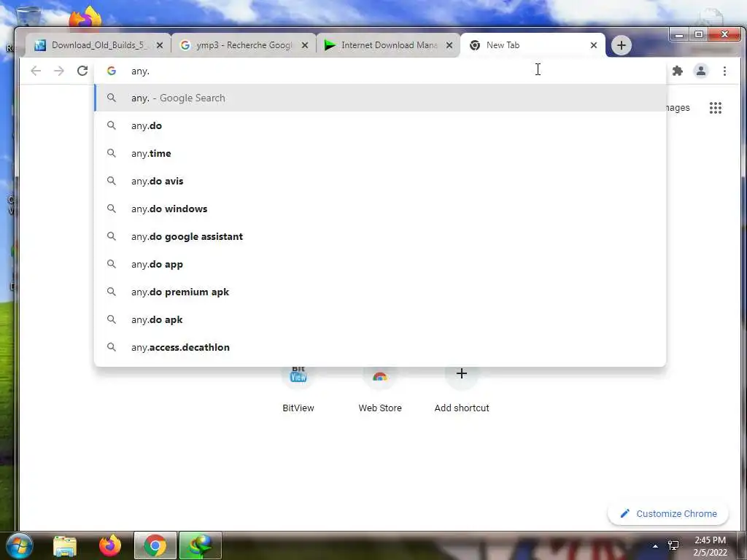This screenshot has width=747, height=560.
Task: Click into the address bar with 'any.'
Action: [380, 71]
